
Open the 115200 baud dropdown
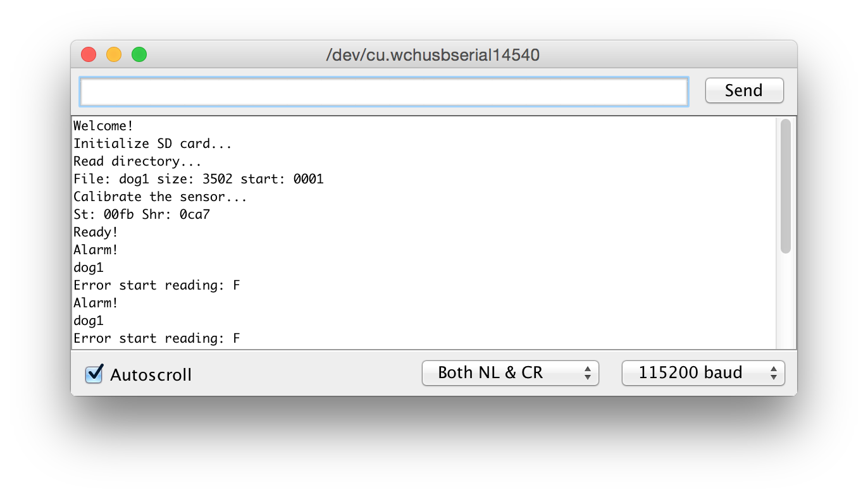pos(703,372)
